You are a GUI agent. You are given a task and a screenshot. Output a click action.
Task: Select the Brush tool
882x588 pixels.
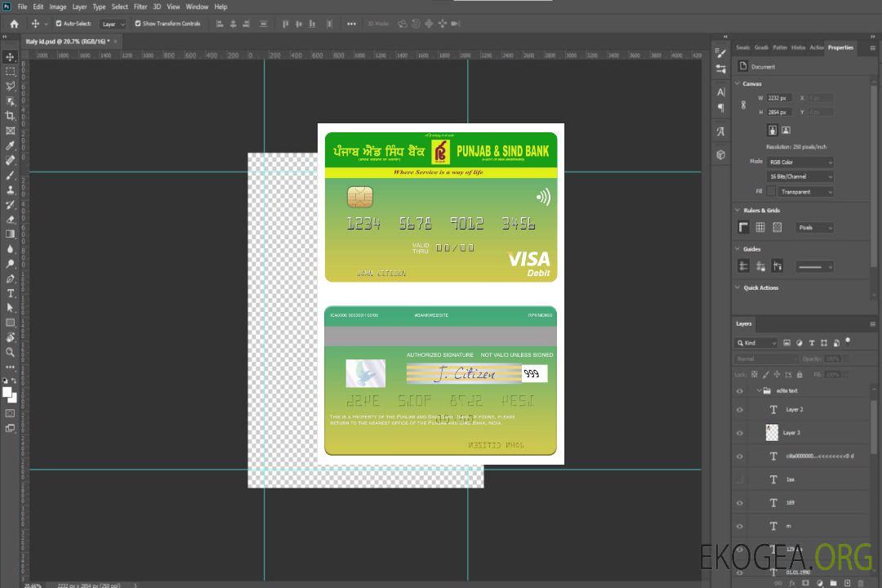(10, 175)
